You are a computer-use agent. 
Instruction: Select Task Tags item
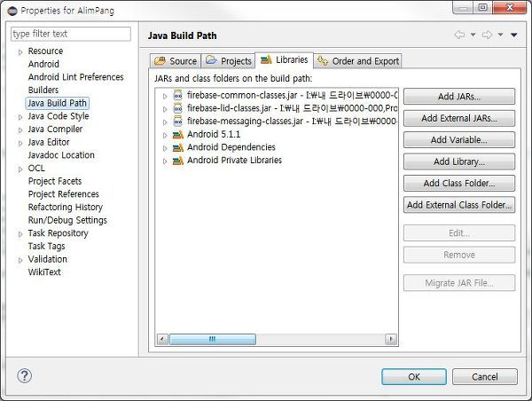pyautogui.click(x=46, y=246)
